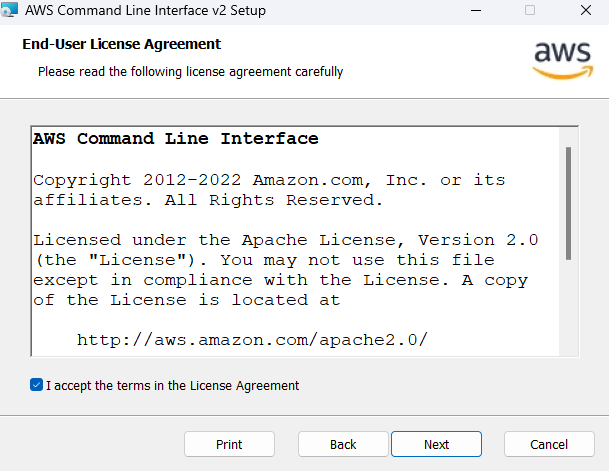Cancel the AWS CLI setup
This screenshot has height=471, width=609.
(x=549, y=444)
